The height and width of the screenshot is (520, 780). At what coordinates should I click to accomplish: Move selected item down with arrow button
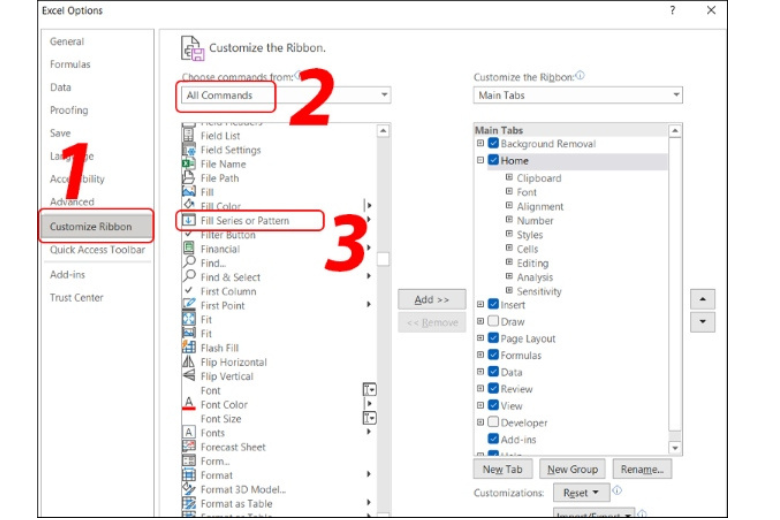(702, 322)
